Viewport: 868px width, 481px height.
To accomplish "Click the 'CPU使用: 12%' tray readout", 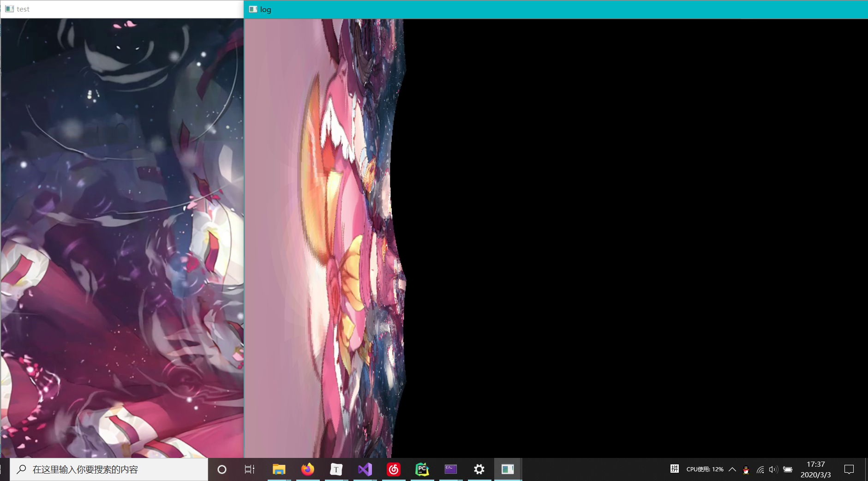I will tap(705, 469).
